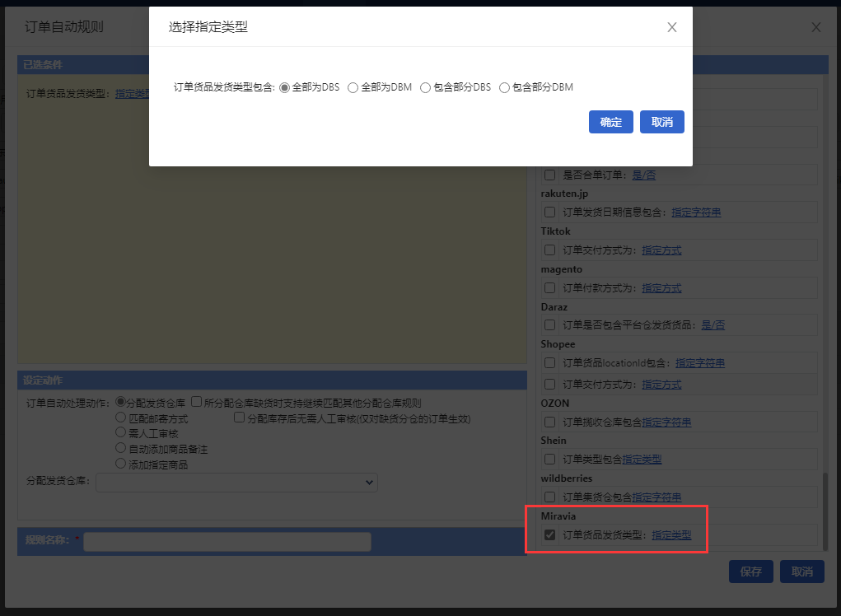This screenshot has height=616, width=841.
Task: Open 指定字符串 link for Shopee locationId
Action: 700,363
